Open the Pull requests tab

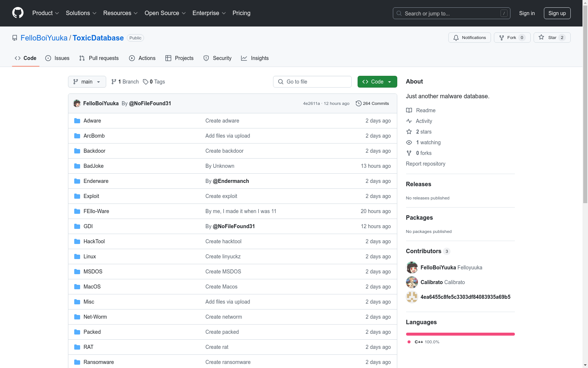[x=99, y=58]
